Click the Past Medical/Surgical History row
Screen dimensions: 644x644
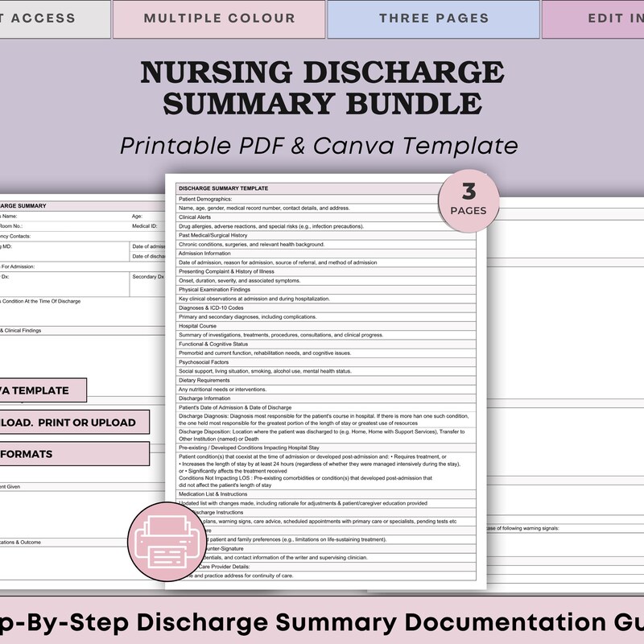point(326,235)
